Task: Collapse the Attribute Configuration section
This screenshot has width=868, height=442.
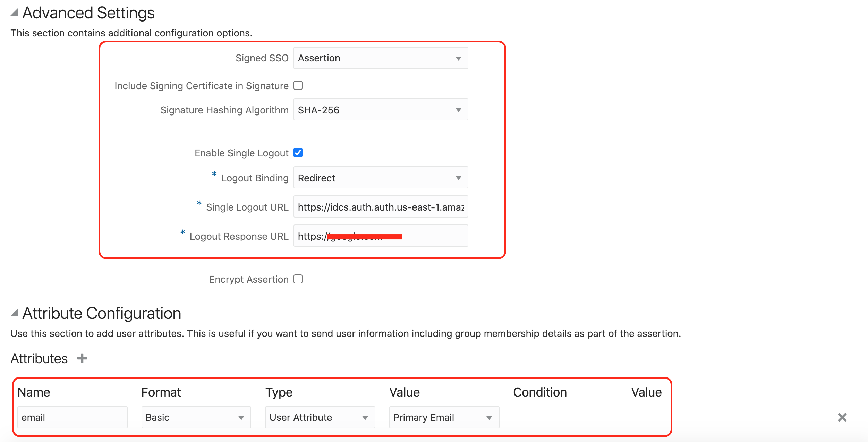Action: (x=14, y=313)
